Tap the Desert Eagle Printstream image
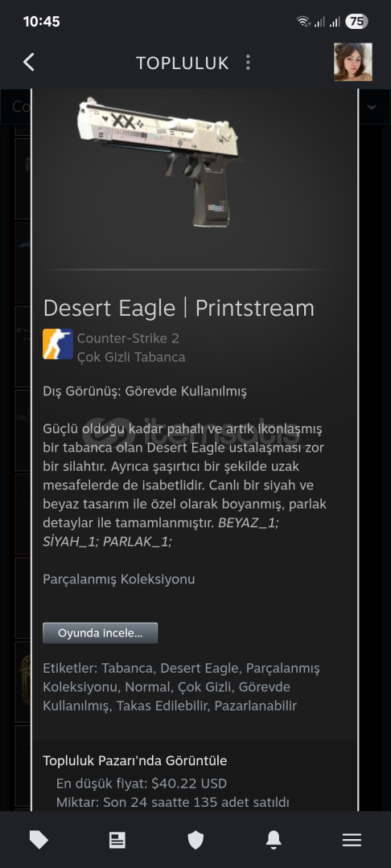391x868 pixels. pyautogui.click(x=158, y=162)
